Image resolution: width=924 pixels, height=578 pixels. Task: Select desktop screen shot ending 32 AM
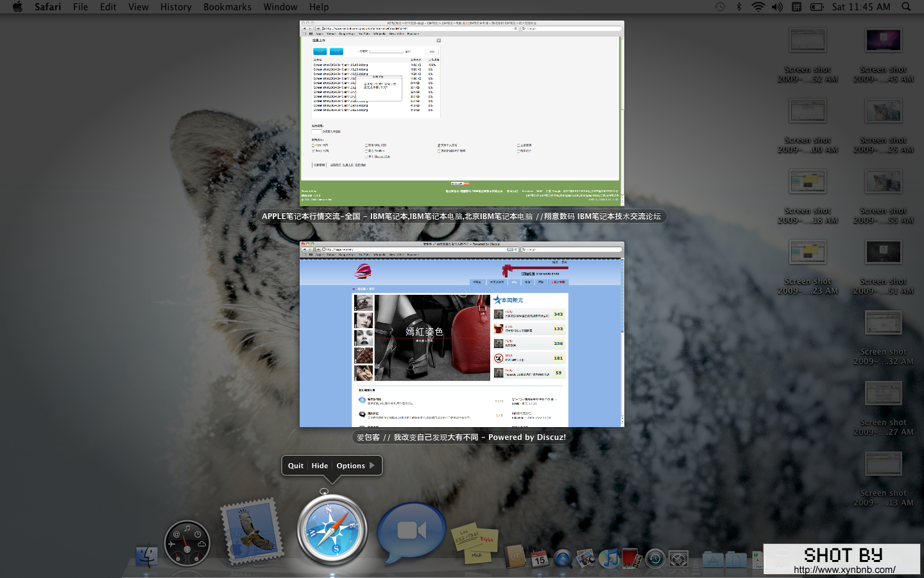(884, 338)
